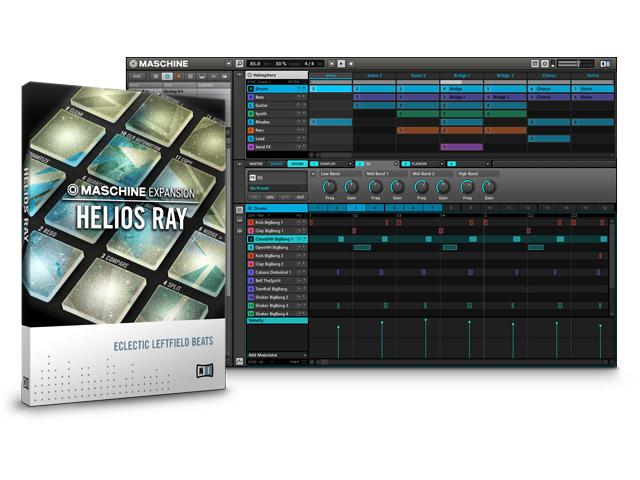Switch to the GROUP tab

point(277,164)
